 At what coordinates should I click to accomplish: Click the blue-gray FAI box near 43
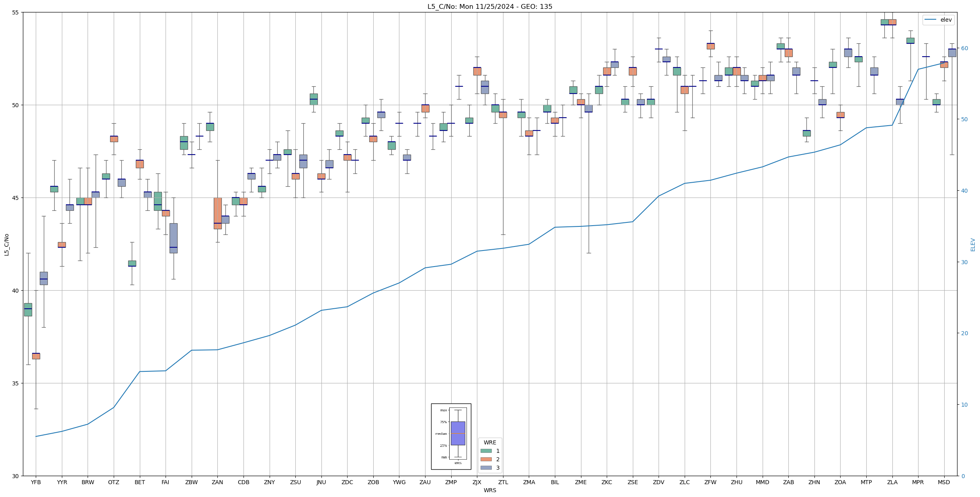point(174,238)
